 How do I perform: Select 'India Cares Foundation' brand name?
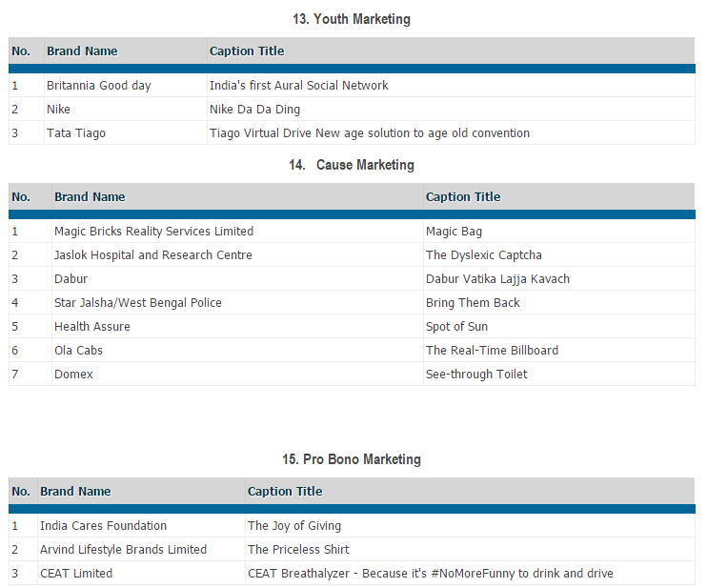[103, 526]
